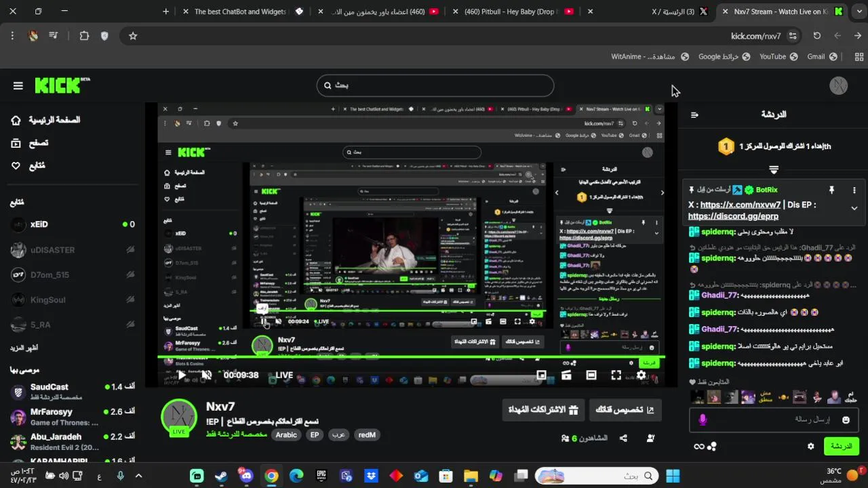Click the الاشتراكات المُهداة gift button
868x488 pixels.
[x=543, y=409]
